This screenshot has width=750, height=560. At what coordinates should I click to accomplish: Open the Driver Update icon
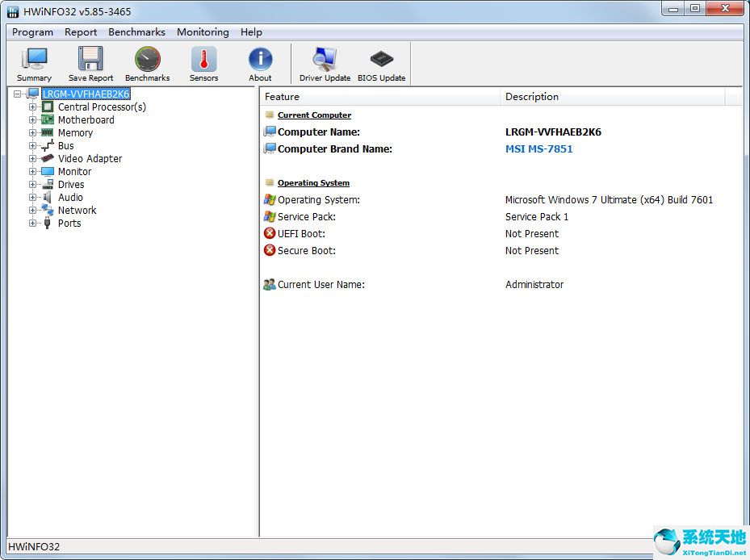325,59
